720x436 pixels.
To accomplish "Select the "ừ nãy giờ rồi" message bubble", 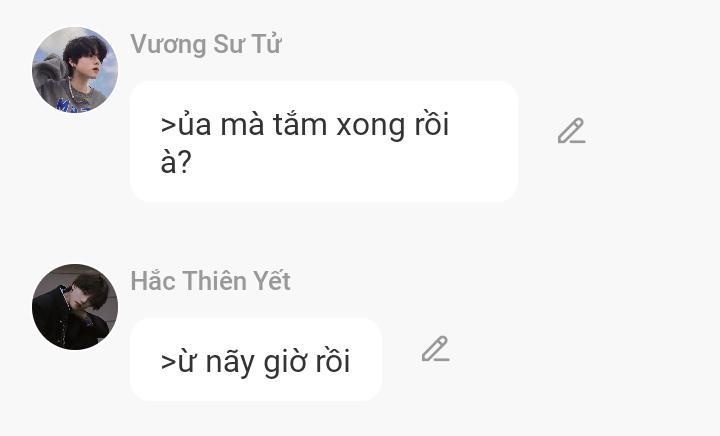I will click(x=256, y=360).
